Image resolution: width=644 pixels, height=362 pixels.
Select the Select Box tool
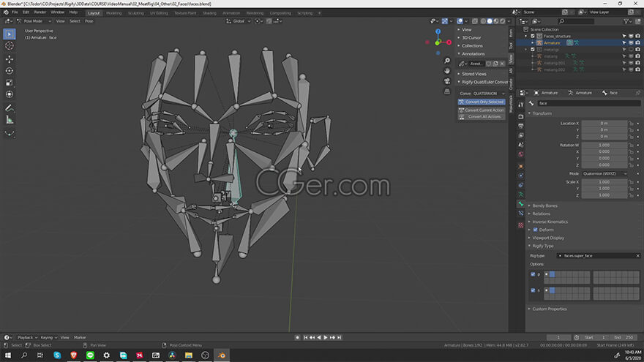(x=9, y=34)
